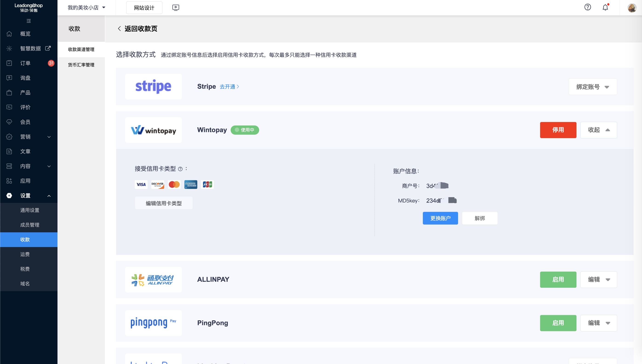Click the preview play screen icon
The height and width of the screenshot is (364, 642).
pos(176,8)
